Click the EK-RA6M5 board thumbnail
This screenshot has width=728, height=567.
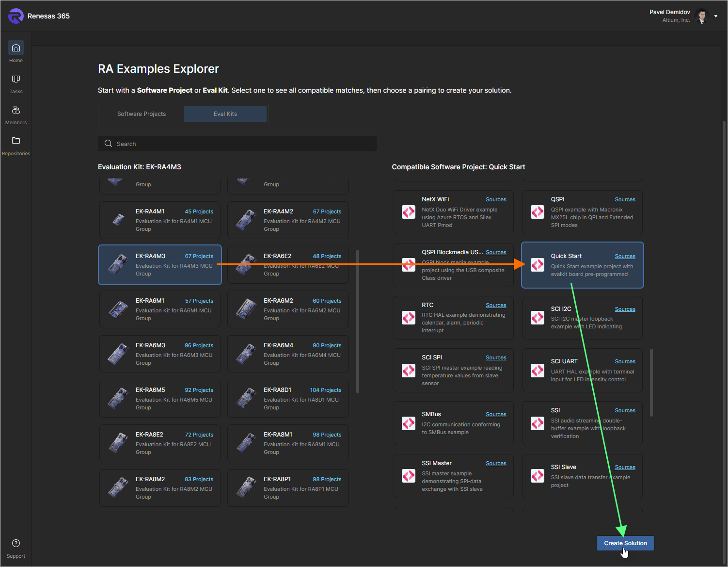118,398
